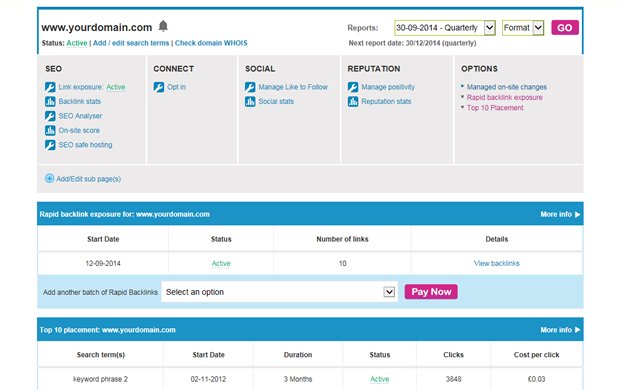Click More info on Rapid backlink exposure header

tap(560, 214)
